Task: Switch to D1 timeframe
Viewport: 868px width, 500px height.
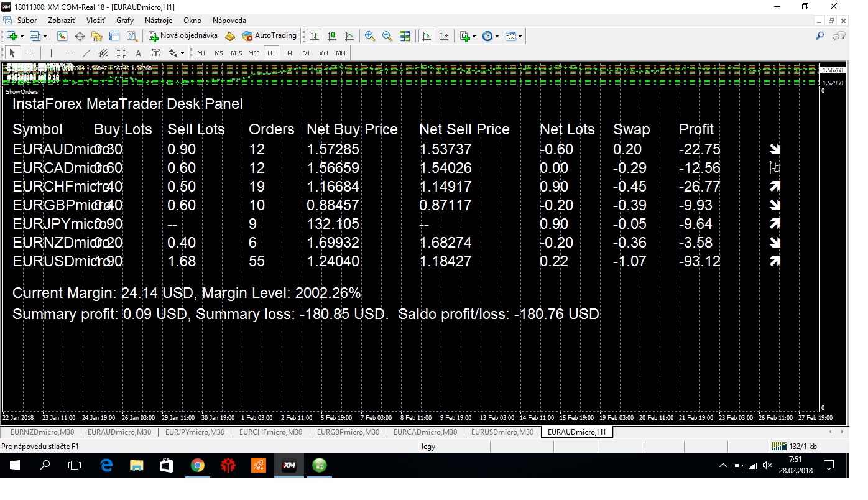Action: coord(306,53)
